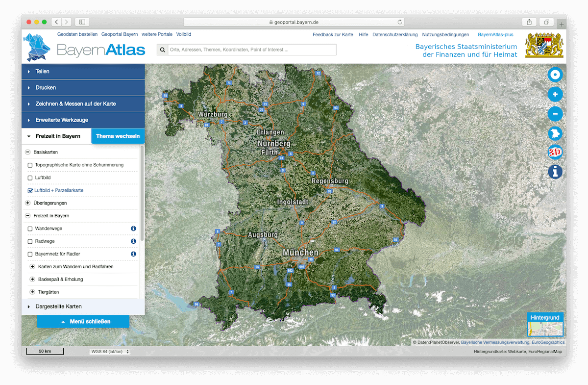Expand the Überlagerungen group
This screenshot has height=385, width=588.
coord(28,203)
